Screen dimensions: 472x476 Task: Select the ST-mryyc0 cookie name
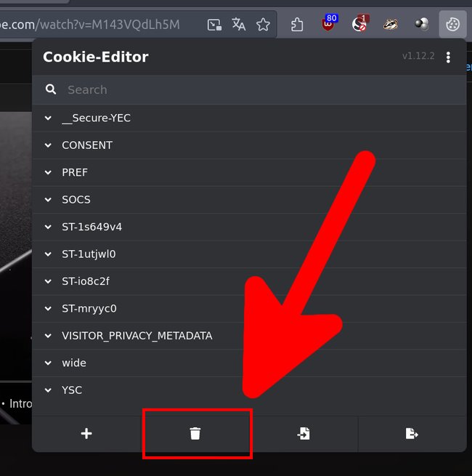(89, 308)
